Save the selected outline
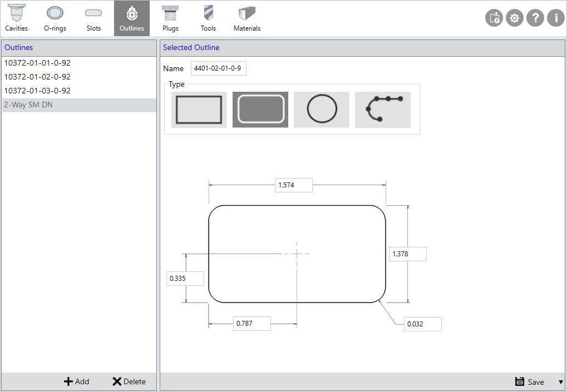The height and width of the screenshot is (392, 567). pyautogui.click(x=529, y=381)
